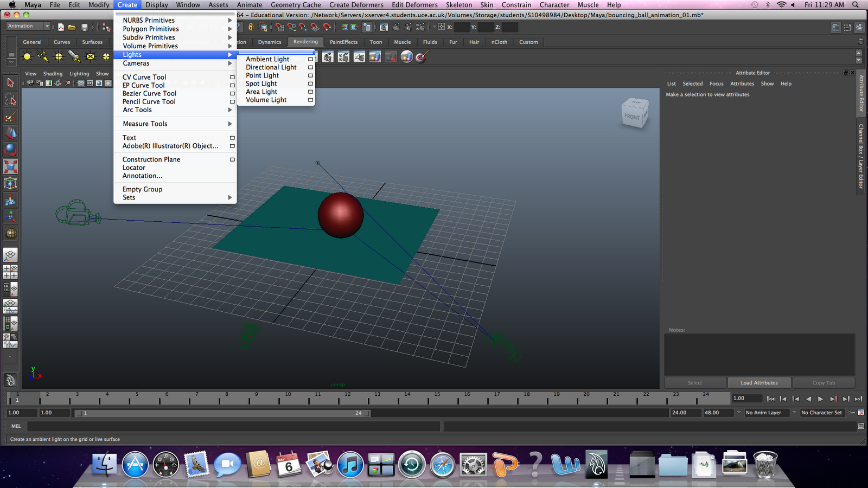
Task: Click the volume light shelf icon
Action: pyautogui.click(x=106, y=56)
